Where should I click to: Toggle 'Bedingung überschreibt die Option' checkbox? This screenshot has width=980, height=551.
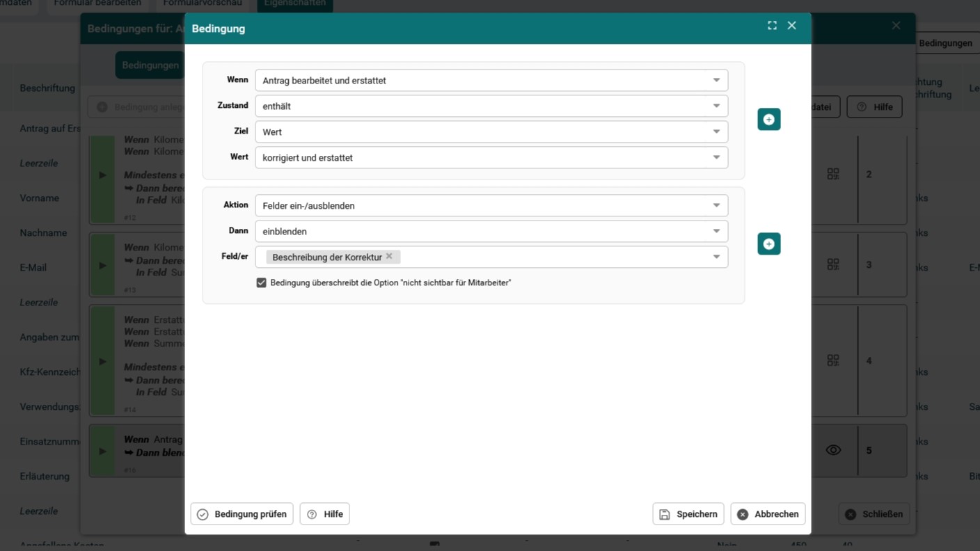[261, 283]
